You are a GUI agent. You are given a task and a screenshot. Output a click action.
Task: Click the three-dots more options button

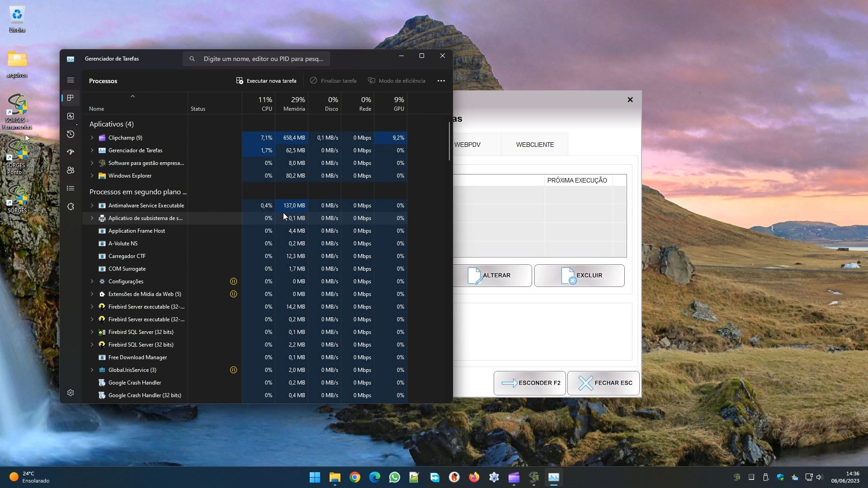[x=441, y=81]
